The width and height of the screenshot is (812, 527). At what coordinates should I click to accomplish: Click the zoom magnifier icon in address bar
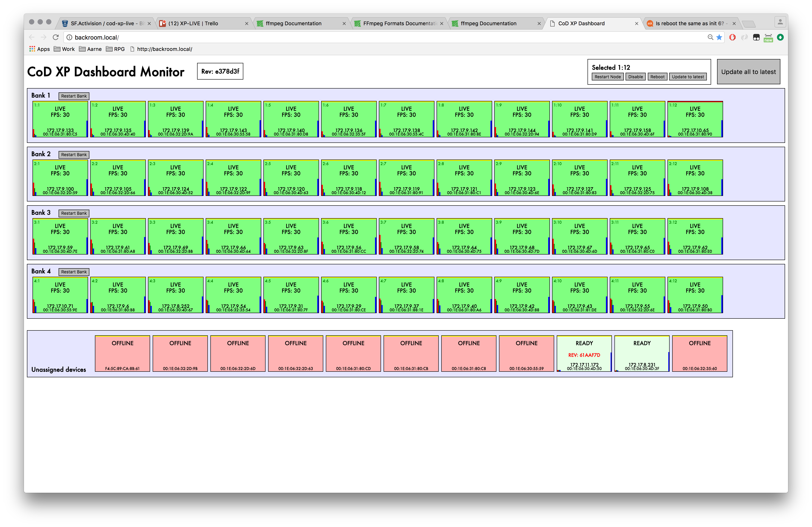(x=710, y=37)
